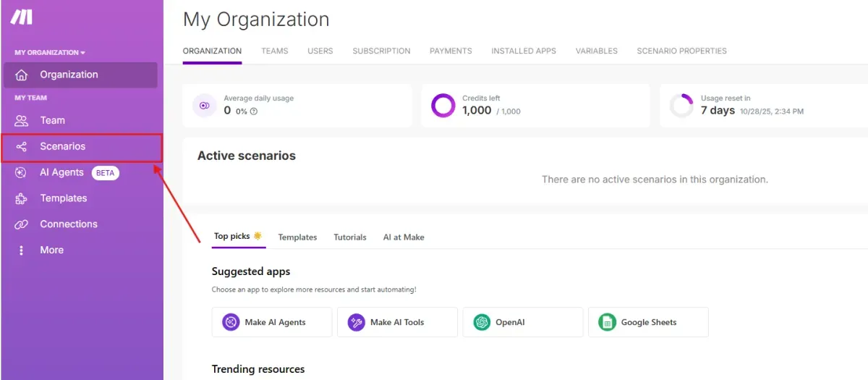
Task: Open the SCENARIO PROPERTIES tab
Action: [682, 51]
